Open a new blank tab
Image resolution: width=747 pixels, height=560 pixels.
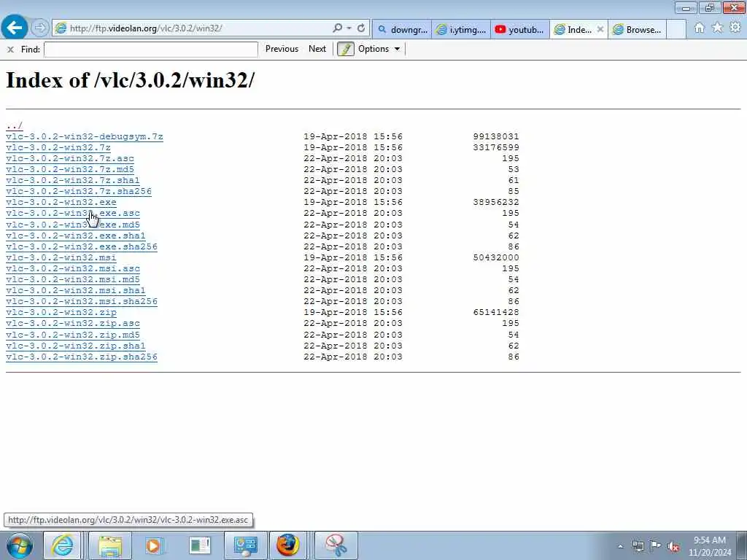coord(676,29)
